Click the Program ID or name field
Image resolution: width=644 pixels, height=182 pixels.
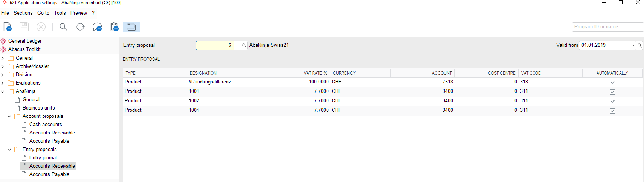coord(608,27)
